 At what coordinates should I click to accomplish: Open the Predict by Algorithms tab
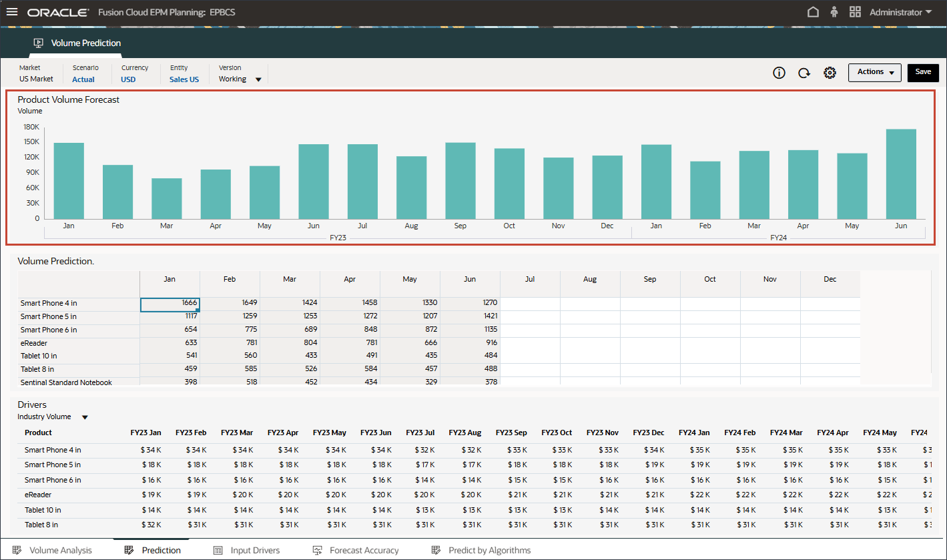pyautogui.click(x=489, y=550)
